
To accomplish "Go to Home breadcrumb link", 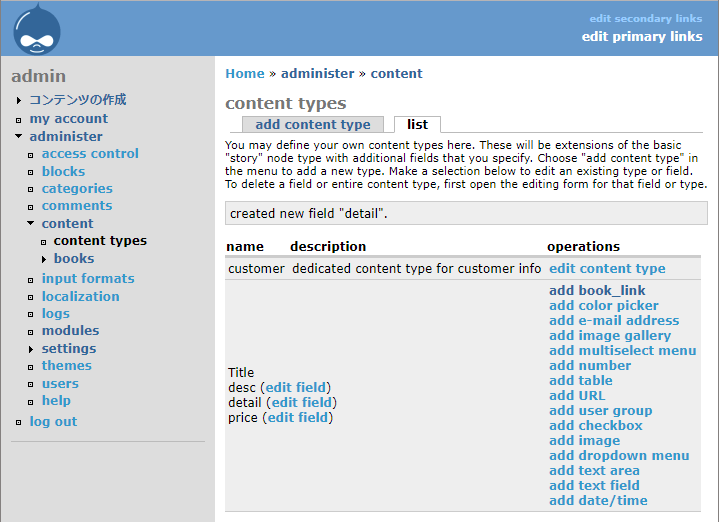I will tap(245, 73).
